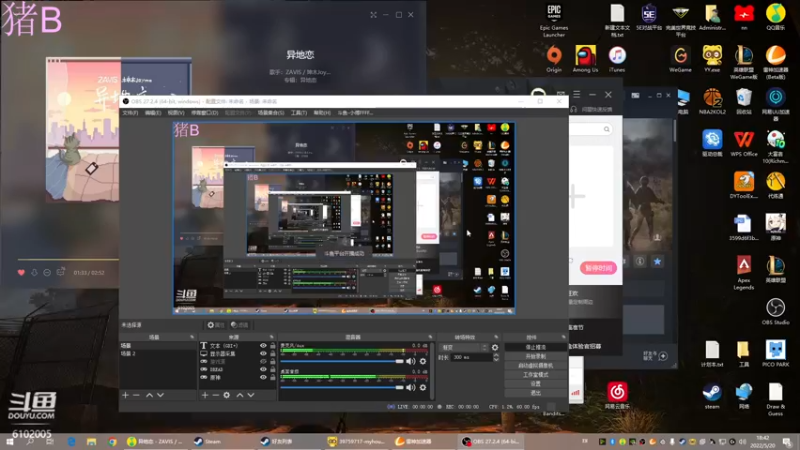
Task: Move the scene down in the Scenes list
Action: click(x=161, y=395)
